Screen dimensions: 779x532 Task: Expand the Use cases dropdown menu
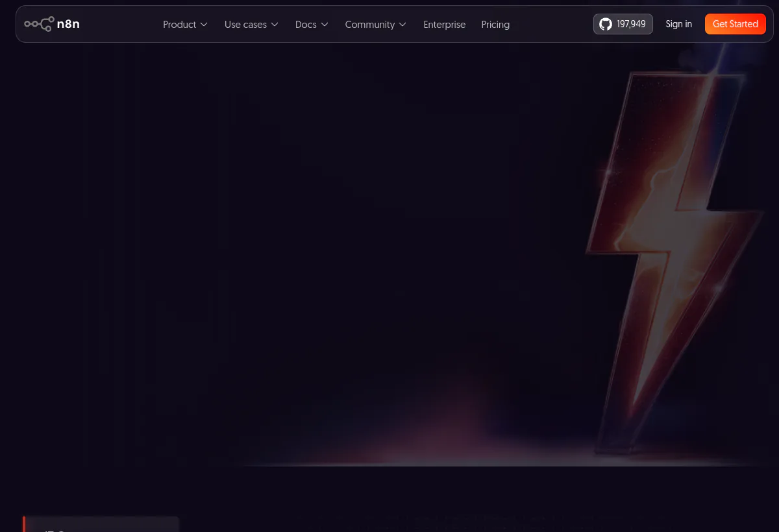251,24
